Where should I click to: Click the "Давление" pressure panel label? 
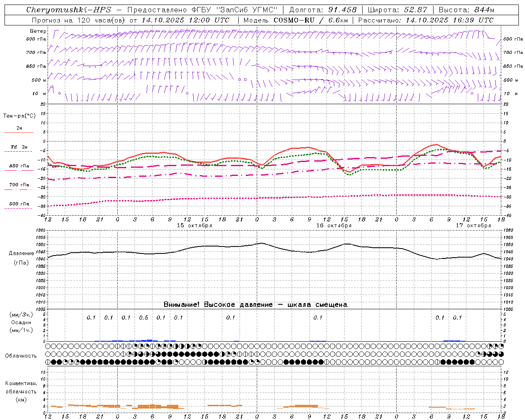(21, 253)
